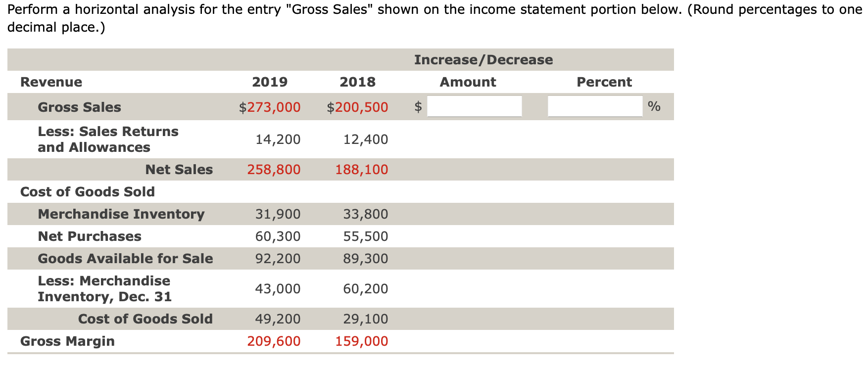Select the Merchandise Inventory row

[x=121, y=214]
